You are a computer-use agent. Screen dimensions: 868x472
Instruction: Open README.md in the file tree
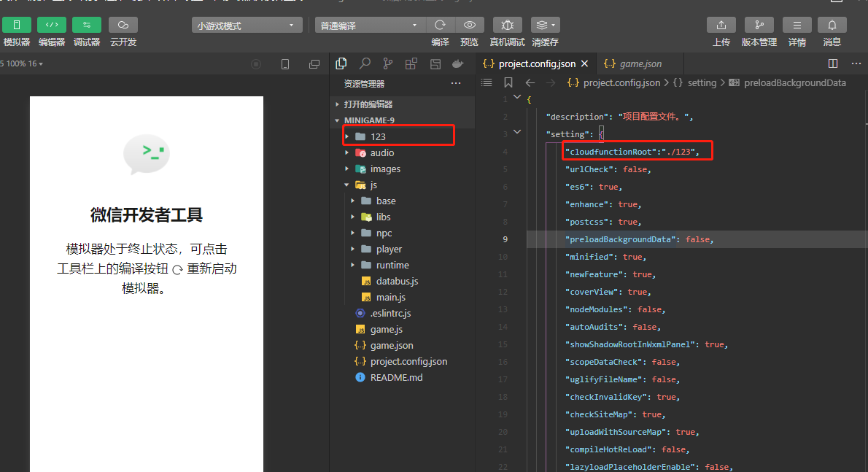[403, 377]
